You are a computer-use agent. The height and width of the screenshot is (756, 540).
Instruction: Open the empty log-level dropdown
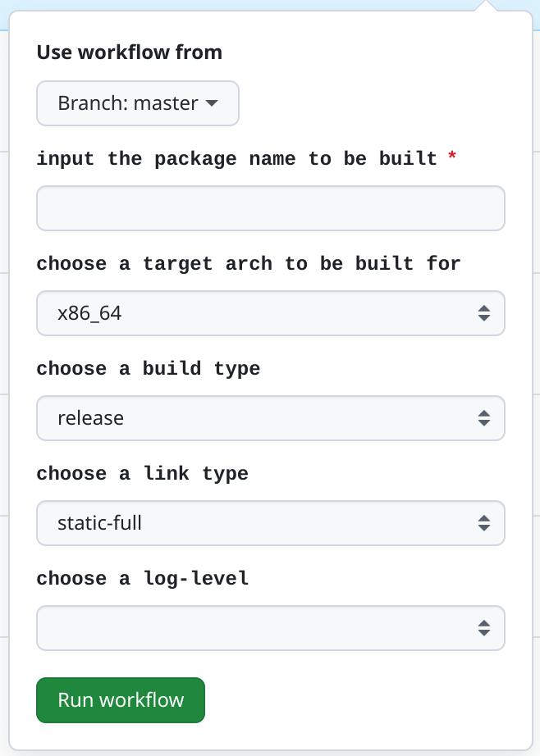click(270, 628)
